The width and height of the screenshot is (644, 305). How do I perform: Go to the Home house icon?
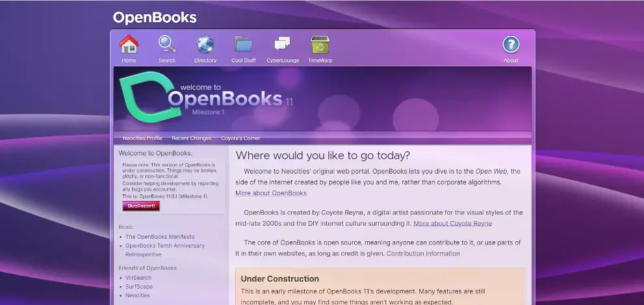coord(129,44)
